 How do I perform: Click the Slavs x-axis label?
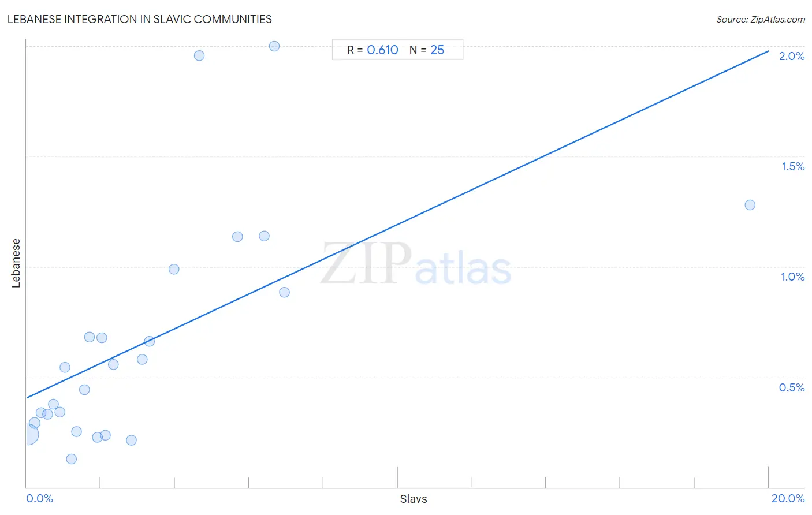pyautogui.click(x=414, y=499)
